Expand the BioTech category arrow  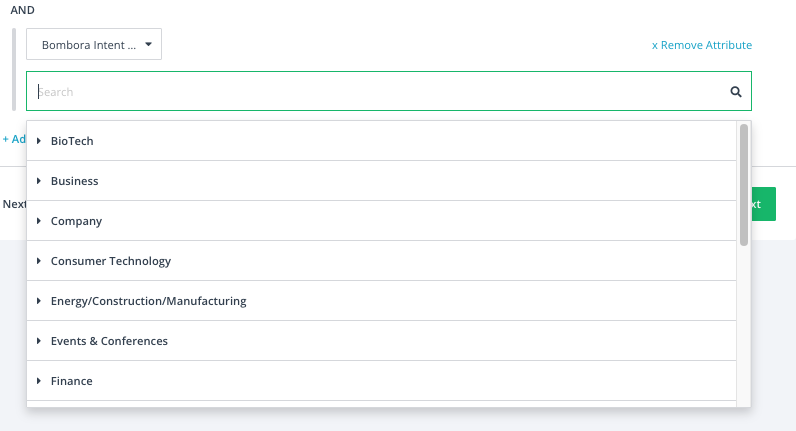[x=39, y=141]
